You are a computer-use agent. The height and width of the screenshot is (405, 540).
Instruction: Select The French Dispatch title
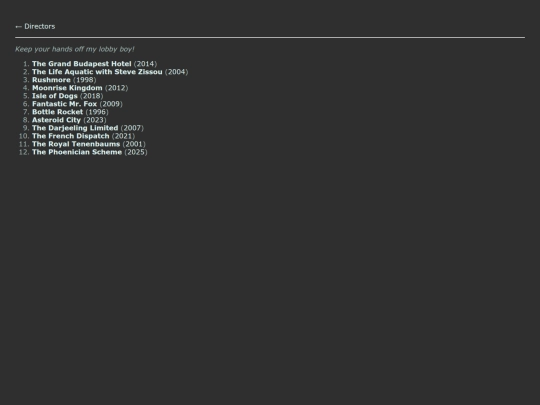(71, 136)
